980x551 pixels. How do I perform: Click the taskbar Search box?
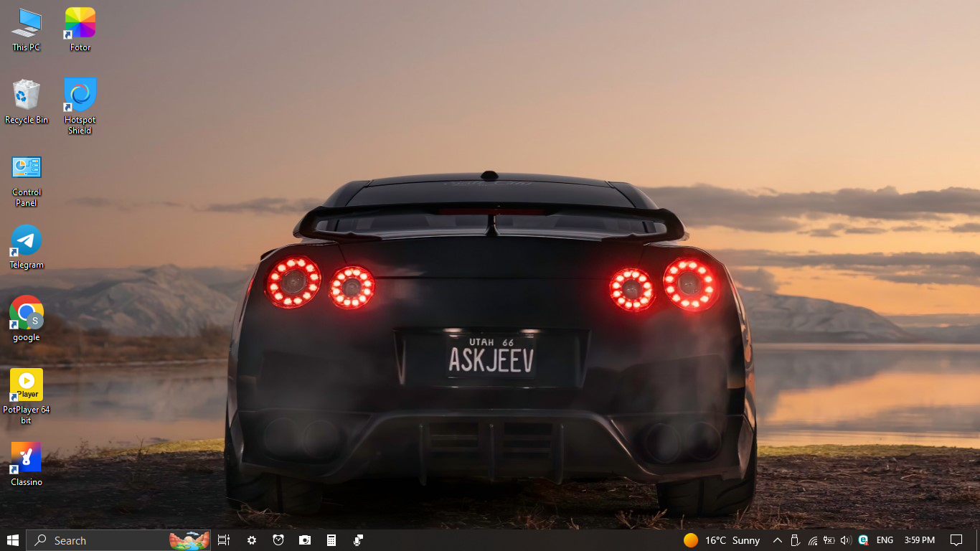pyautogui.click(x=100, y=540)
